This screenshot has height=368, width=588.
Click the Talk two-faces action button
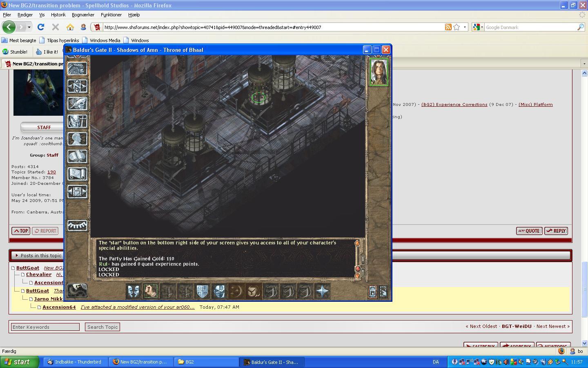pyautogui.click(x=133, y=291)
